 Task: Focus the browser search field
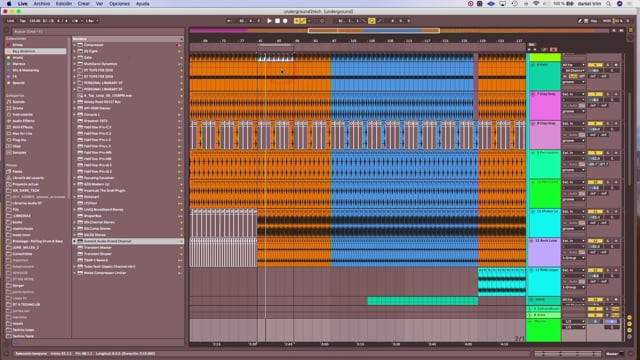coord(98,31)
